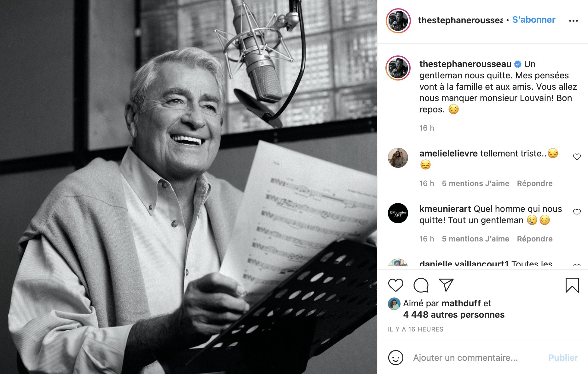Open mathduff's profile from likes line
Screen dimensions: 588x374
tap(461, 303)
